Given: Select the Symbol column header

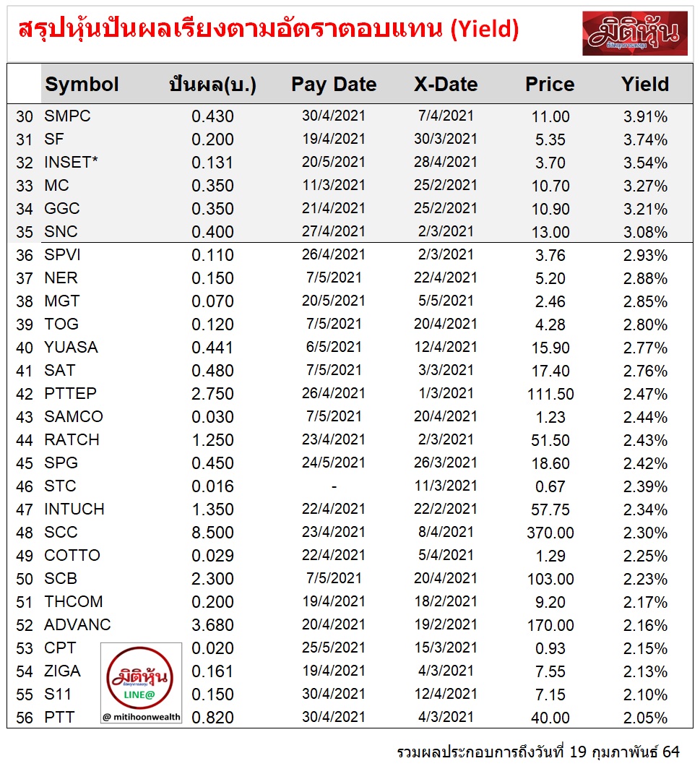Looking at the screenshot, I should 82,85.
